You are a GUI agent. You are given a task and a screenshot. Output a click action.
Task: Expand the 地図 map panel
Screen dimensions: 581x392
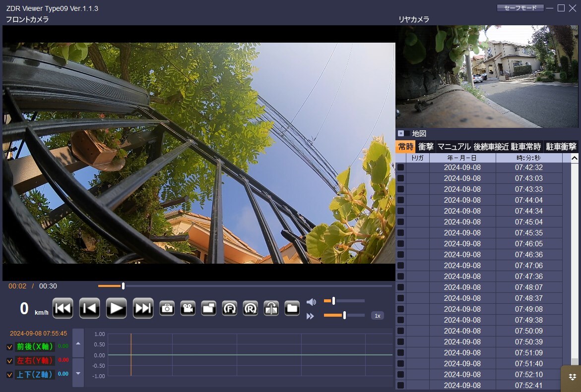coord(401,133)
